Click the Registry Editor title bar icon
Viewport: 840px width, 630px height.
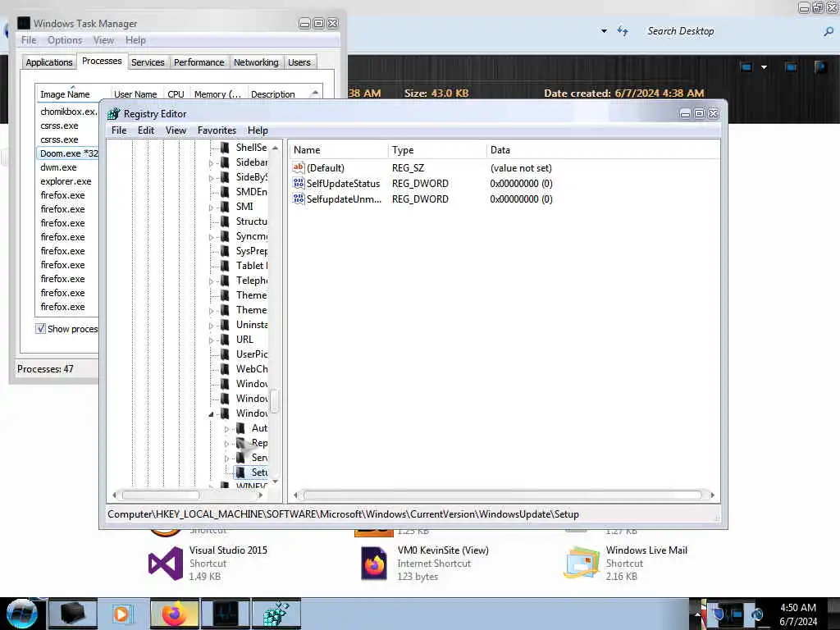click(x=113, y=113)
